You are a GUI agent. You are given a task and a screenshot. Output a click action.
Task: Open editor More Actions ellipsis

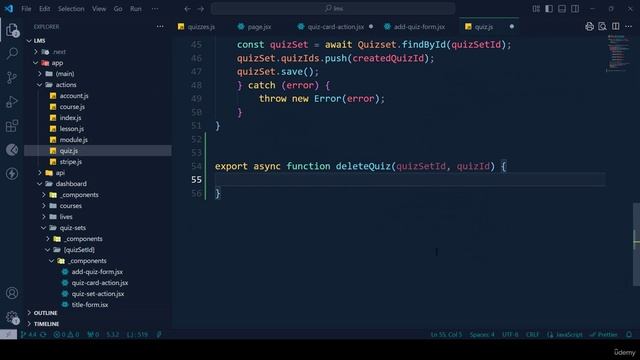tap(629, 27)
